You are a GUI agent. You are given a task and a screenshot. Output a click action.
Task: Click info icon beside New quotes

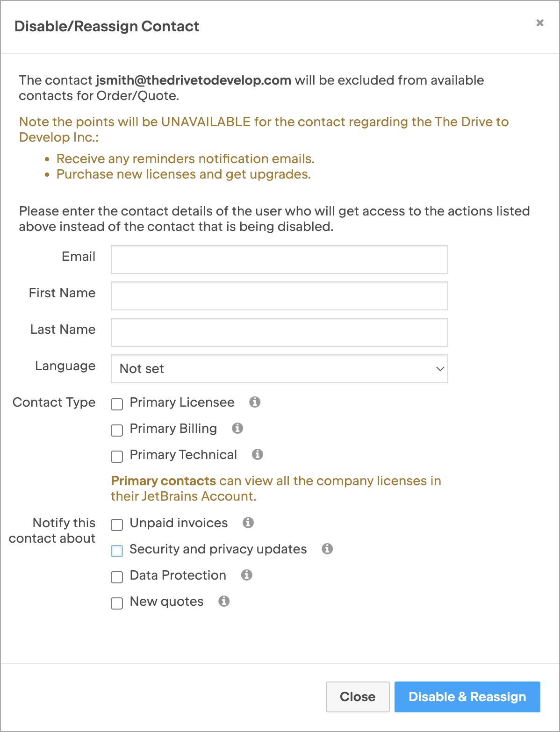click(x=224, y=601)
